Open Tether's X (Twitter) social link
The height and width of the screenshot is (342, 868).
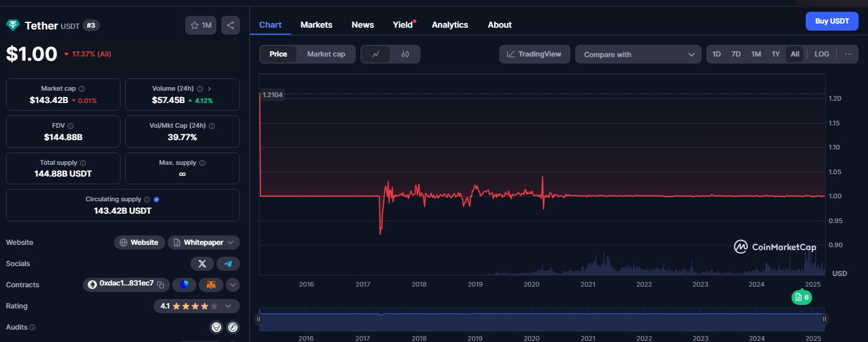coord(202,264)
